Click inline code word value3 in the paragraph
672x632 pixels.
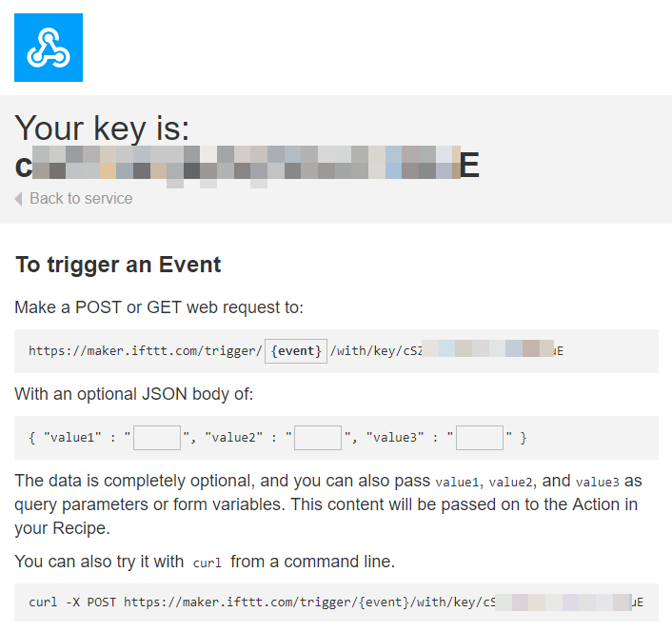[597, 483]
